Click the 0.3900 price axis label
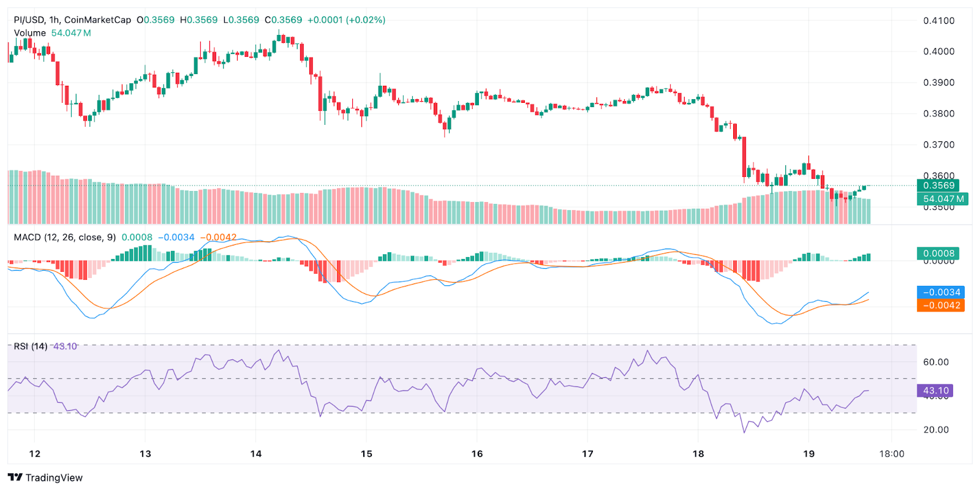980x491 pixels. pyautogui.click(x=938, y=83)
